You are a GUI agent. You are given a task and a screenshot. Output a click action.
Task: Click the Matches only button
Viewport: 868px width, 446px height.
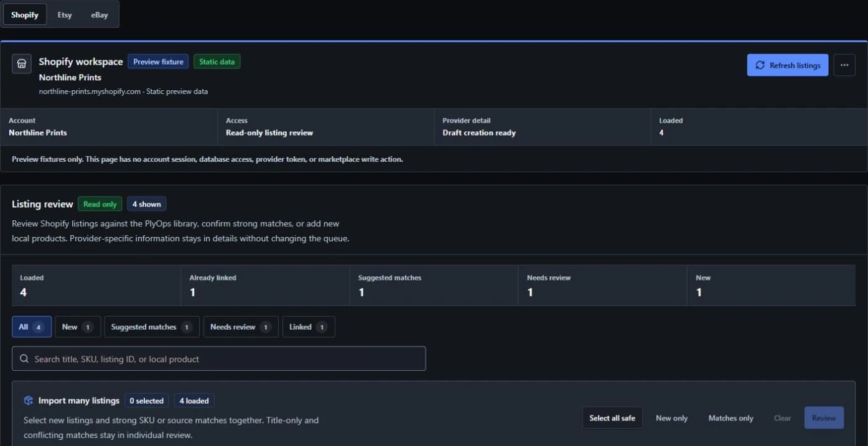(731, 418)
